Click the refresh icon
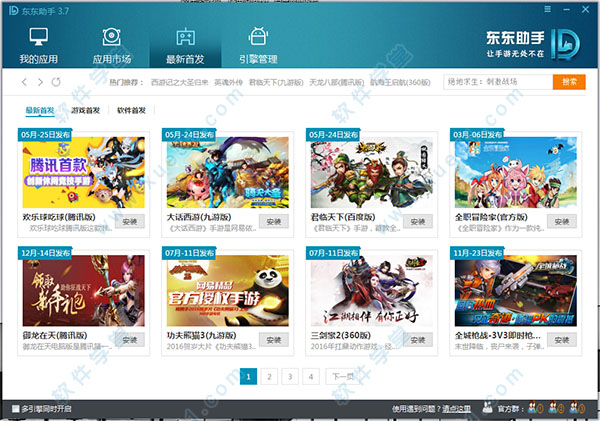 tap(56, 82)
